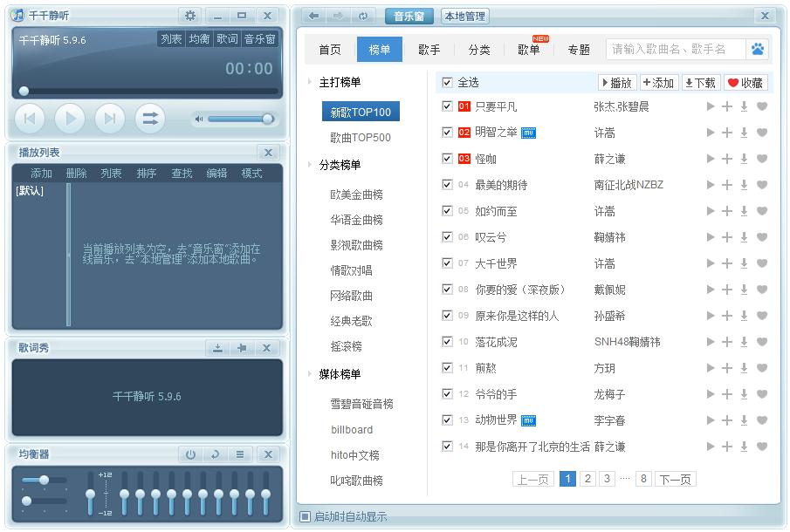Collapse the 媒体榜单 section
The width and height of the screenshot is (790, 532).
point(309,373)
